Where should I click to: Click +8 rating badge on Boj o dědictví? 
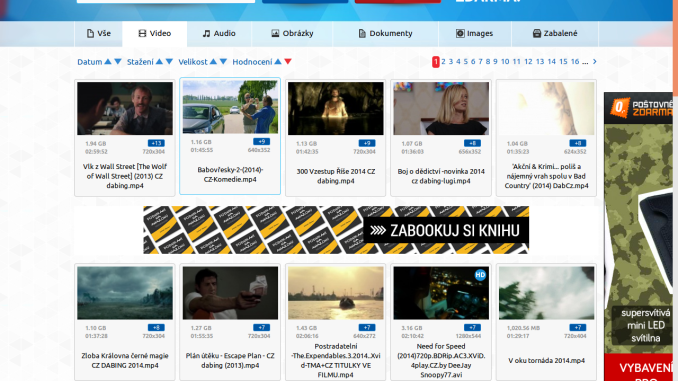click(x=472, y=143)
